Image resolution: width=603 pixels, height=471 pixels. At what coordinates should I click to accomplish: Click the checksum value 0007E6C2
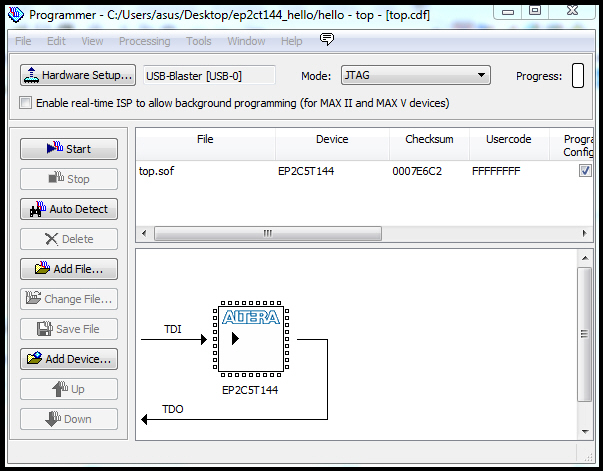click(x=417, y=171)
